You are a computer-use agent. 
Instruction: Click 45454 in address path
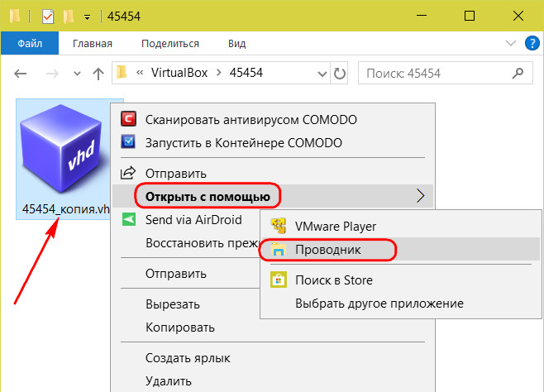tap(246, 73)
